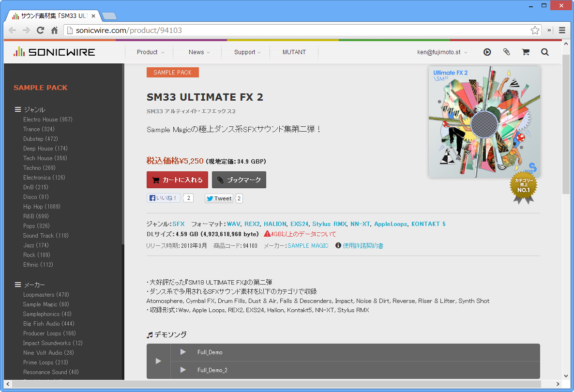Click the sidebar SAMPLE PACK heading
The width and height of the screenshot is (574, 392).
pyautogui.click(x=41, y=88)
